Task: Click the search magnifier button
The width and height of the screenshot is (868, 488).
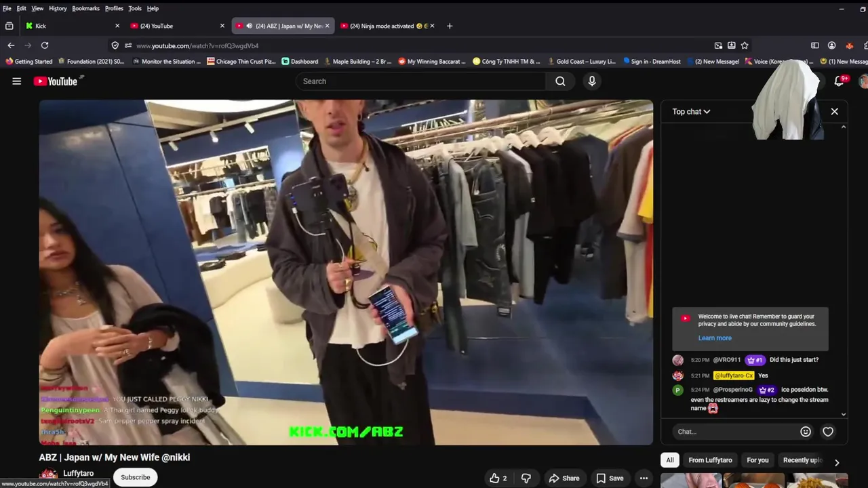Action: tap(560, 81)
